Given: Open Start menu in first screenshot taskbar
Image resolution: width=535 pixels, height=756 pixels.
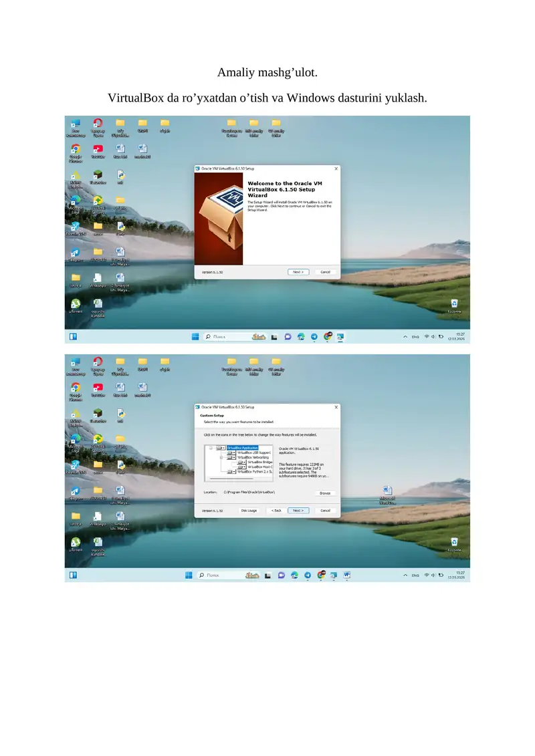Looking at the screenshot, I should (195, 337).
